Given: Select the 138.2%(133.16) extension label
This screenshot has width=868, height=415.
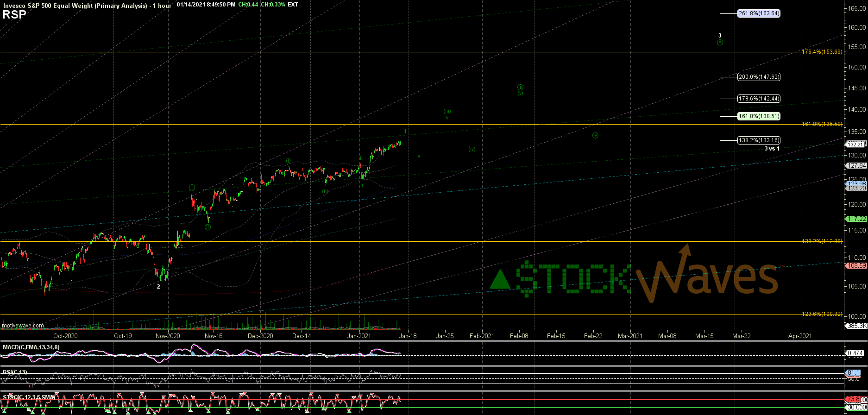Looking at the screenshot, I should click(x=759, y=140).
